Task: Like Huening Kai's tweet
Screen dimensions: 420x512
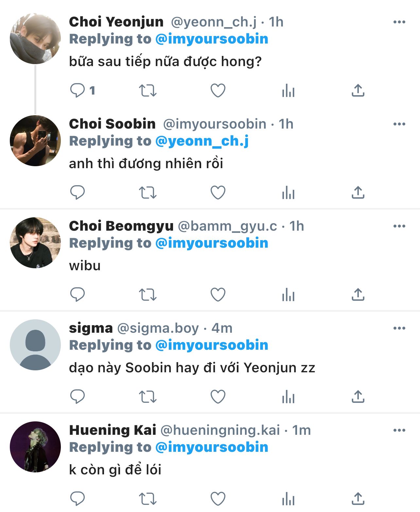Action: click(x=218, y=499)
